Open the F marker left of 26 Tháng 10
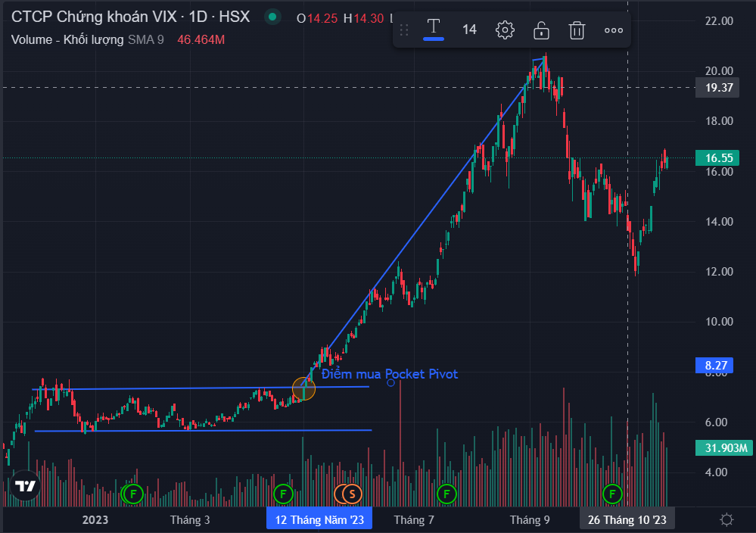756x533 pixels. (612, 494)
